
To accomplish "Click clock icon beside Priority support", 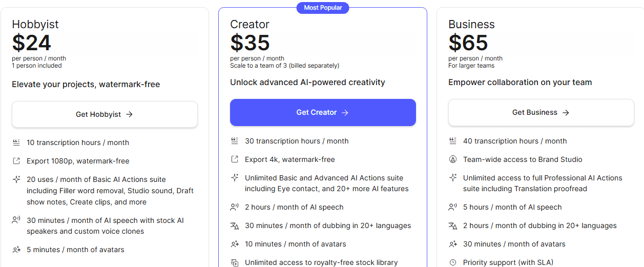I will (x=453, y=262).
